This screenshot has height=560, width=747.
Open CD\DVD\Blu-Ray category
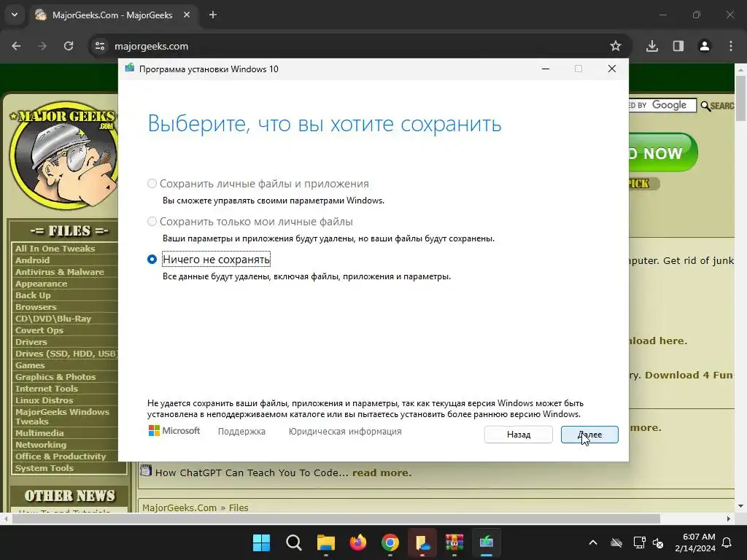coord(53,319)
